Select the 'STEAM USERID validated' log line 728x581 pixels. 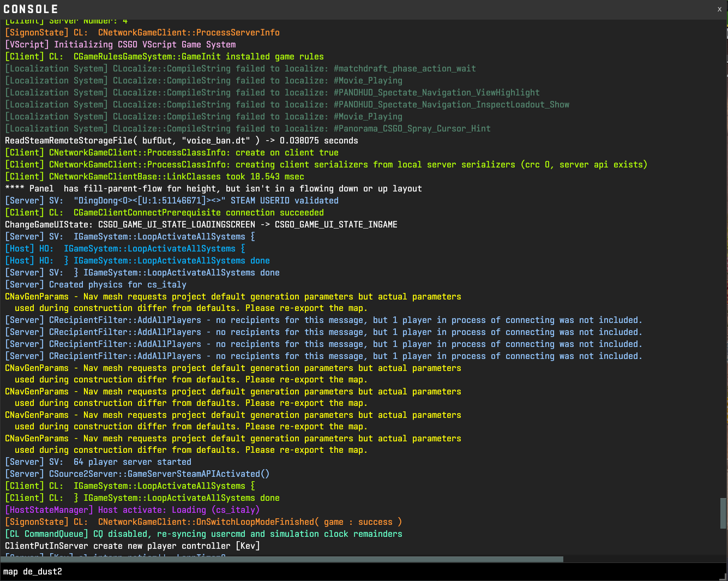[x=171, y=201]
